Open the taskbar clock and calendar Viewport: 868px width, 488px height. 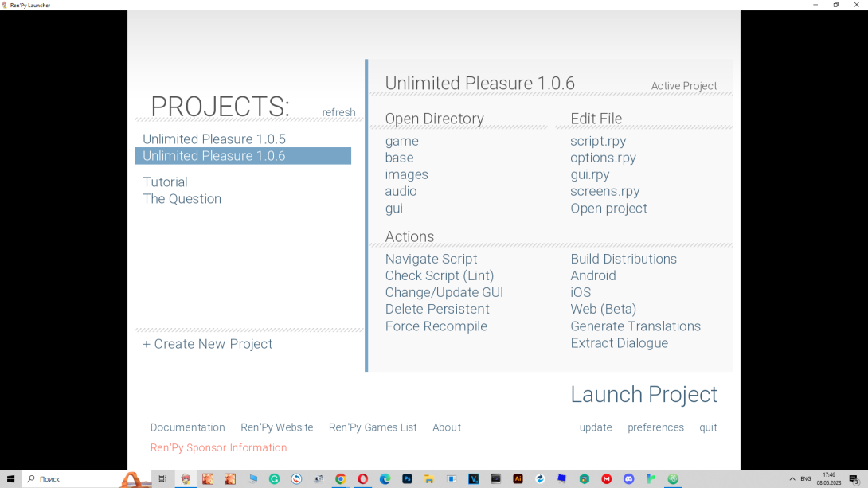[x=829, y=479]
